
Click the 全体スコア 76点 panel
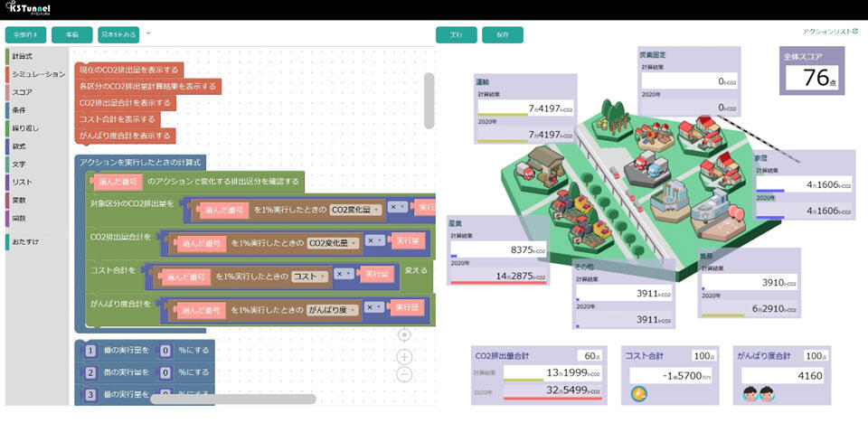click(x=812, y=70)
